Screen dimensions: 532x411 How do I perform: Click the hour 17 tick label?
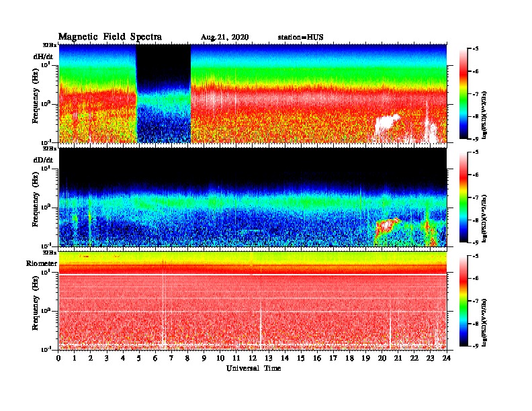333,358
